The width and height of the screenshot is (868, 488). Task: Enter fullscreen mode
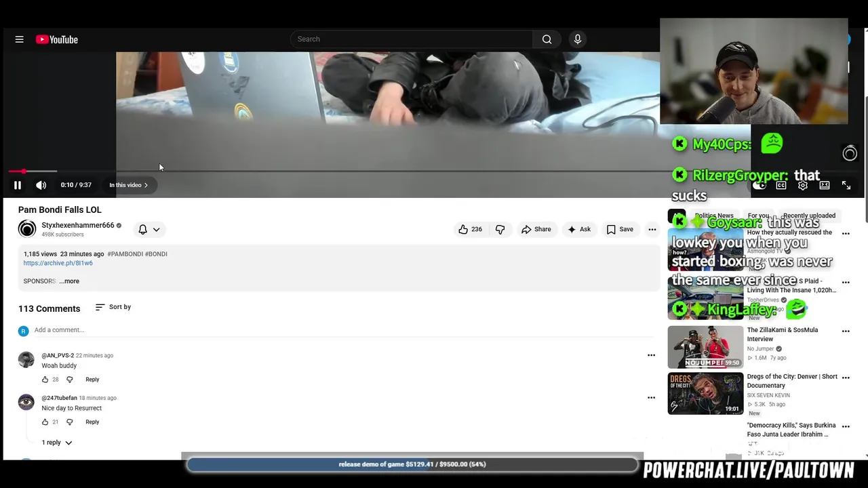pyautogui.click(x=846, y=185)
